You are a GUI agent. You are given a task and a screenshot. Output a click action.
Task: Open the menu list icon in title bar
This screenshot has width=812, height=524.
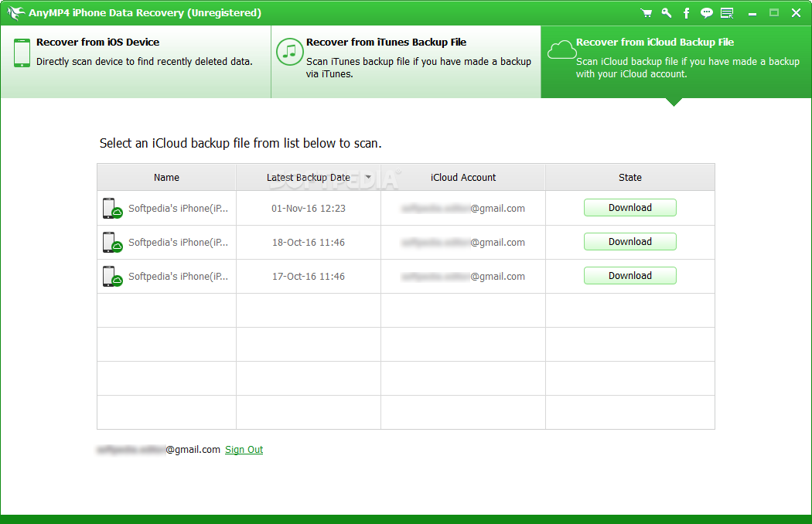[x=727, y=13]
